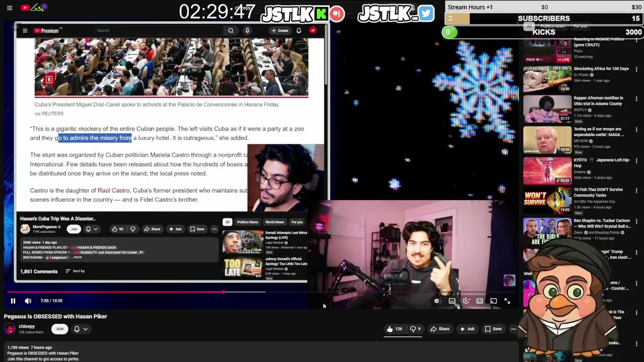Enter full screen mode
Image resolution: width=644 pixels, height=362 pixels.
[507, 301]
